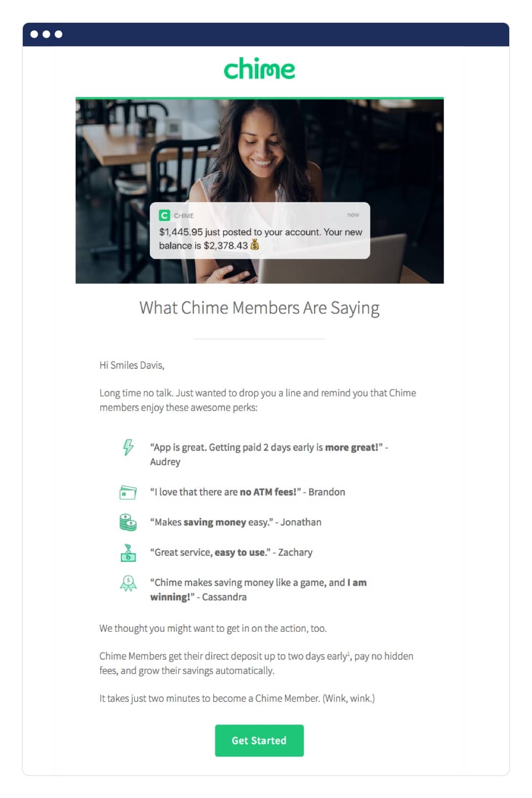
Task: Click the dollar award ribbon icon
Action: pyautogui.click(x=128, y=583)
